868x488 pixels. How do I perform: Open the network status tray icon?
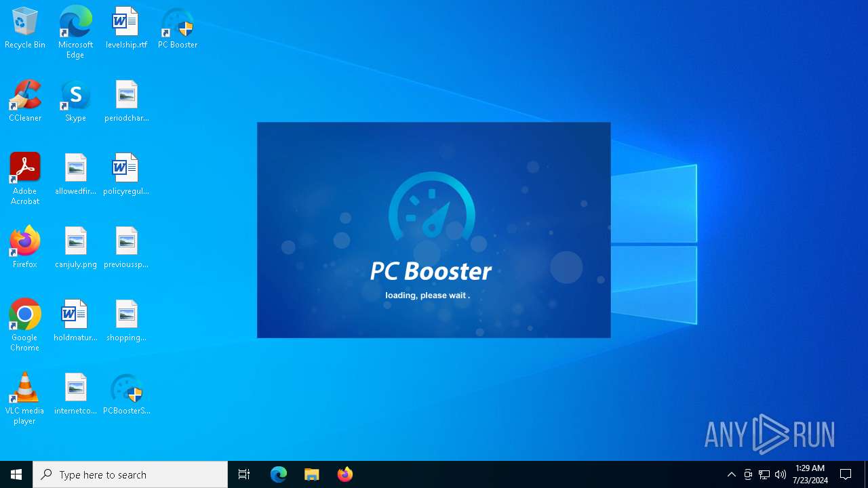(764, 474)
